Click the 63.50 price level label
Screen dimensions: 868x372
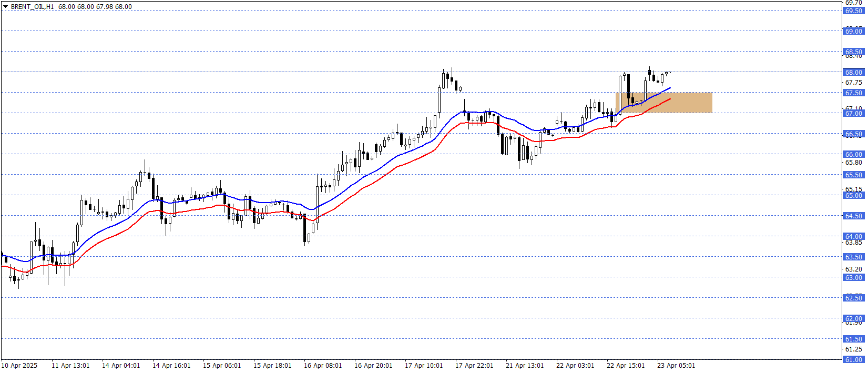[854, 257]
